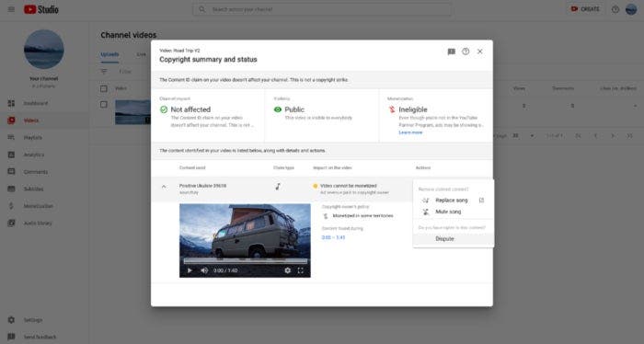The image size is (644, 344).
Task: Switch to the Uploads tab
Action: point(109,54)
